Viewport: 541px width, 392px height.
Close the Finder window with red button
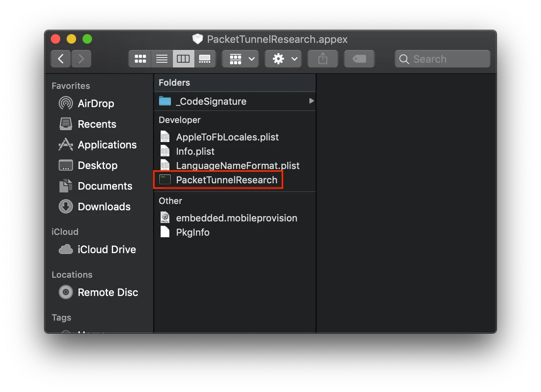[56, 39]
